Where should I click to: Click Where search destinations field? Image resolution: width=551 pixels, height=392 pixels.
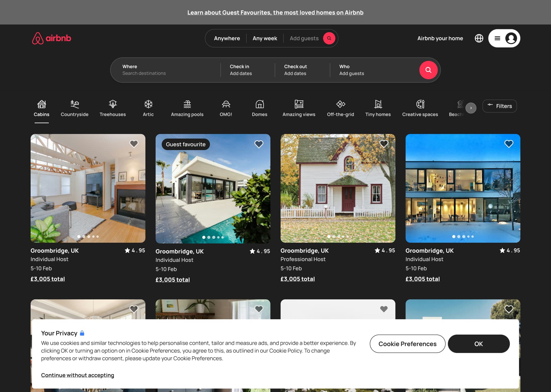[x=166, y=70]
